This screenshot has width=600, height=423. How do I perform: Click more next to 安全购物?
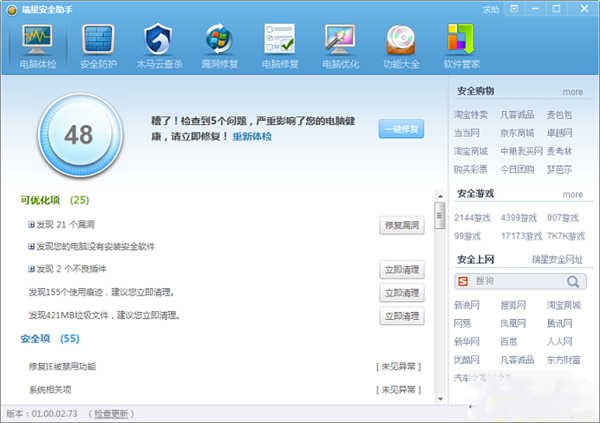pos(572,91)
